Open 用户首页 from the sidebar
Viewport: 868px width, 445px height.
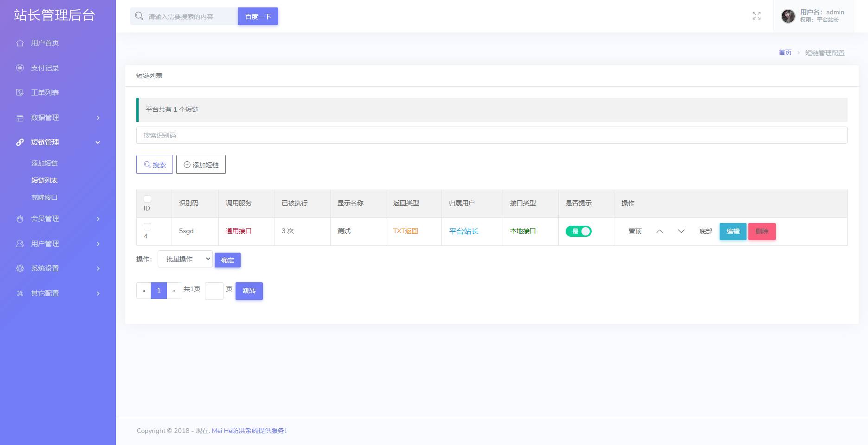coord(45,43)
